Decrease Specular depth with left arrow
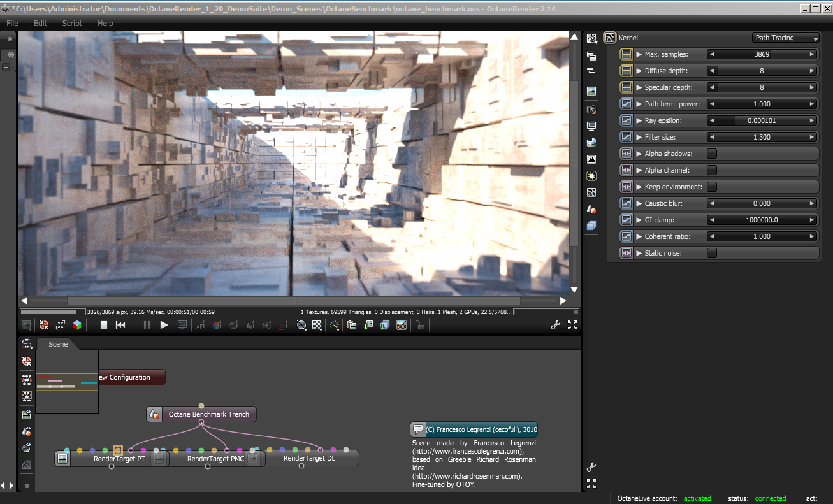Screen dimensions: 833x504 713,87
